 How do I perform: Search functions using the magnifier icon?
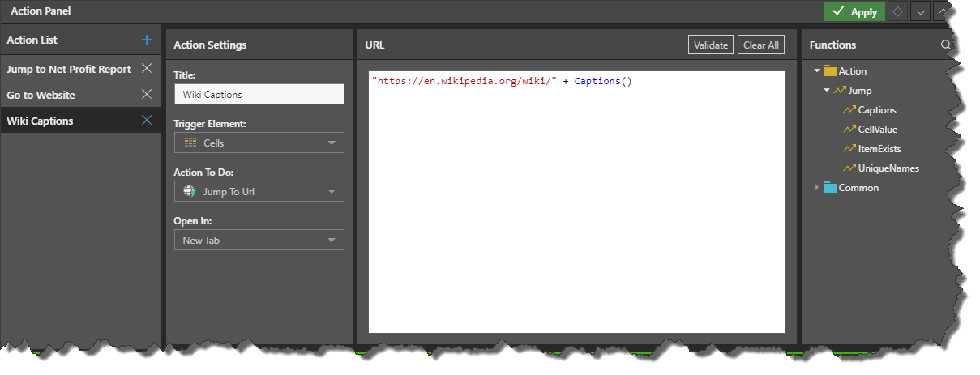click(945, 45)
